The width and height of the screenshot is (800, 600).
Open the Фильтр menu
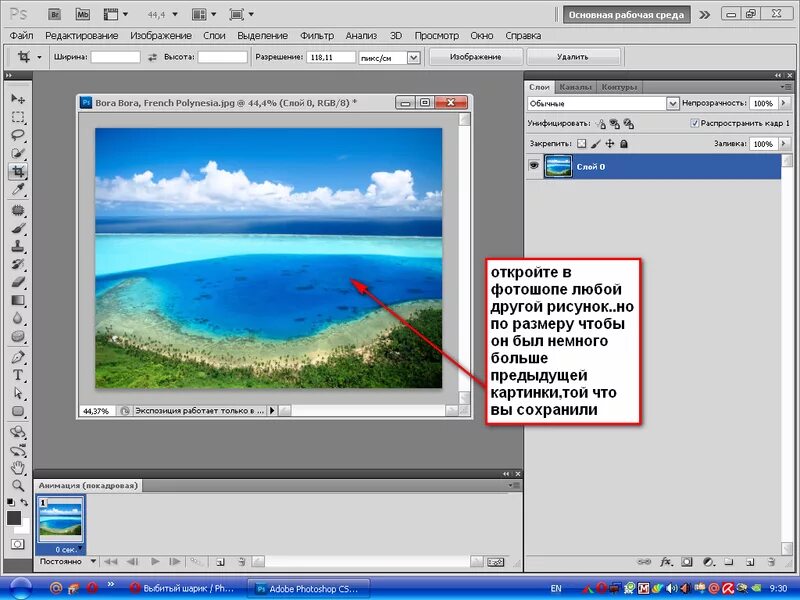(317, 36)
